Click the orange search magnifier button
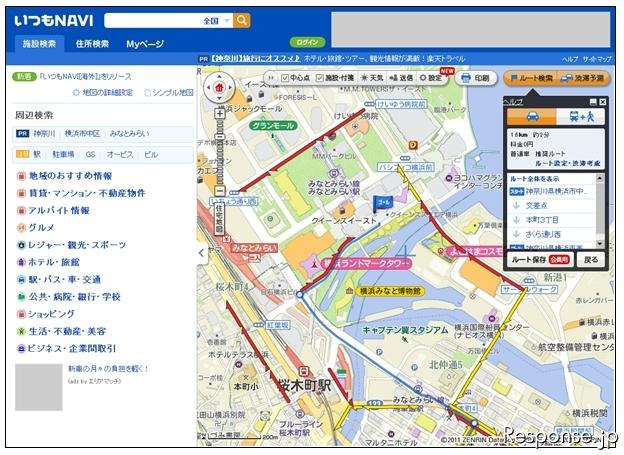 (242, 20)
